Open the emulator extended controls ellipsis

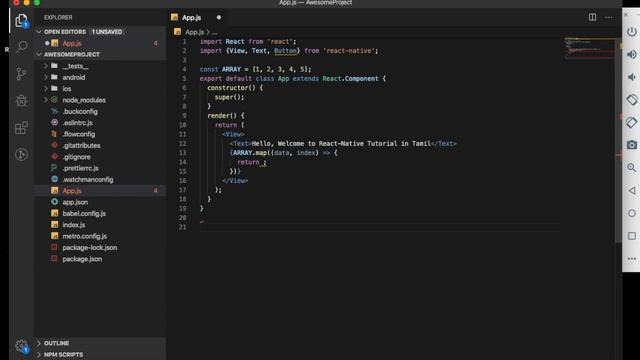click(x=631, y=259)
